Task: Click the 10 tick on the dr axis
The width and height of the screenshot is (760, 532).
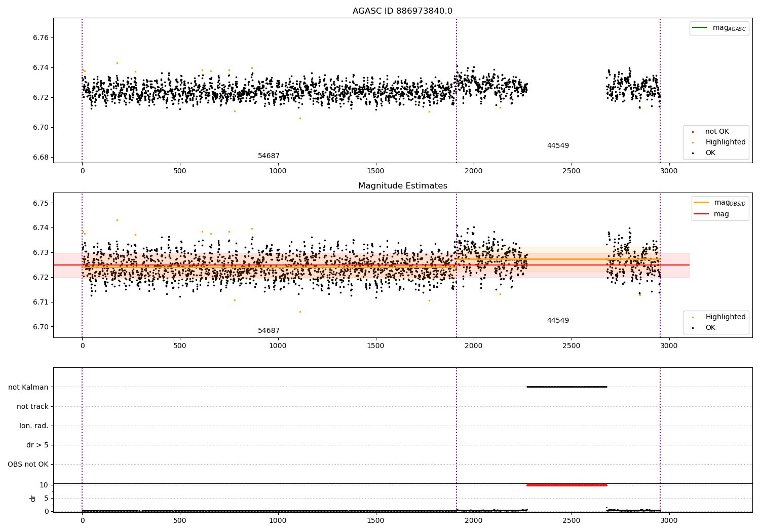Action: pyautogui.click(x=44, y=485)
